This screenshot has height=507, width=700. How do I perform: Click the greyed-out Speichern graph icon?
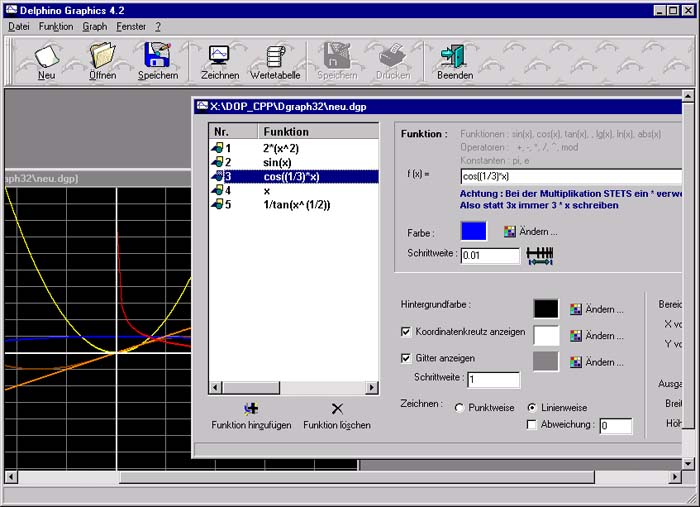(337, 55)
